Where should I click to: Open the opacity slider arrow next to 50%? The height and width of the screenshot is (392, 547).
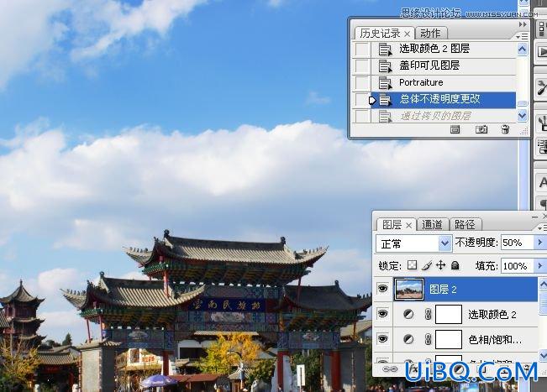tap(539, 243)
